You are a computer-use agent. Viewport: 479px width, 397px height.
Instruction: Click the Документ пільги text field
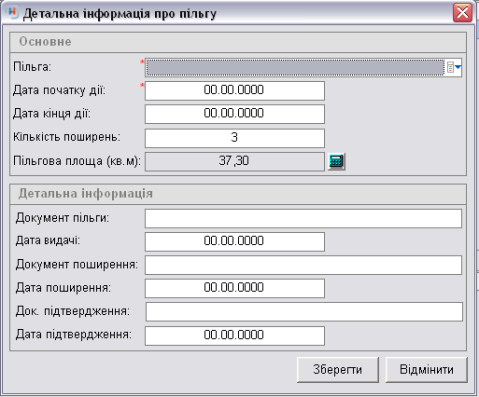(x=303, y=219)
